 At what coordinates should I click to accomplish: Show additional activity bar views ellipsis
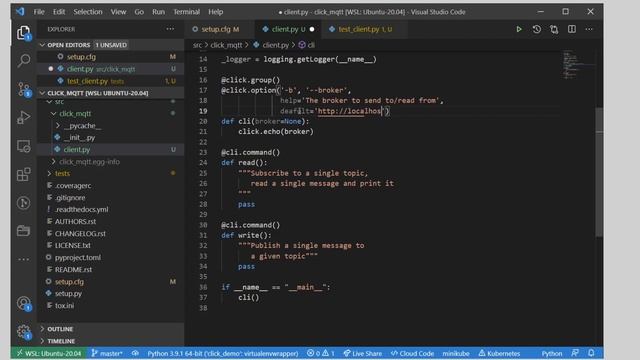click(24, 259)
